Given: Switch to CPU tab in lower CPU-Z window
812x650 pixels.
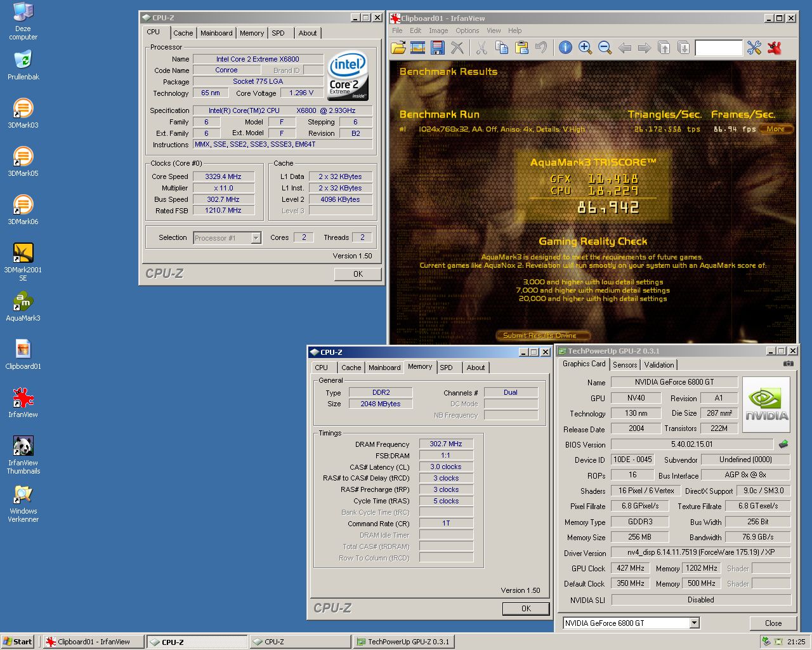Looking at the screenshot, I should tap(322, 368).
